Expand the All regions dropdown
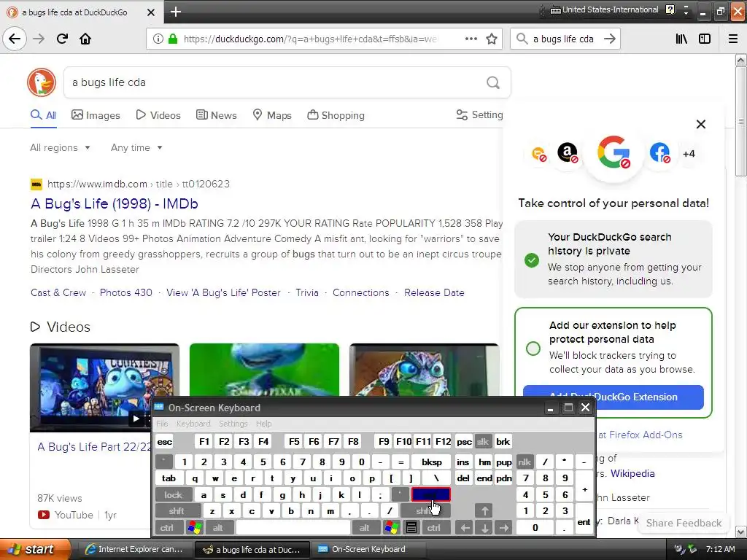This screenshot has width=747, height=560. coord(60,147)
